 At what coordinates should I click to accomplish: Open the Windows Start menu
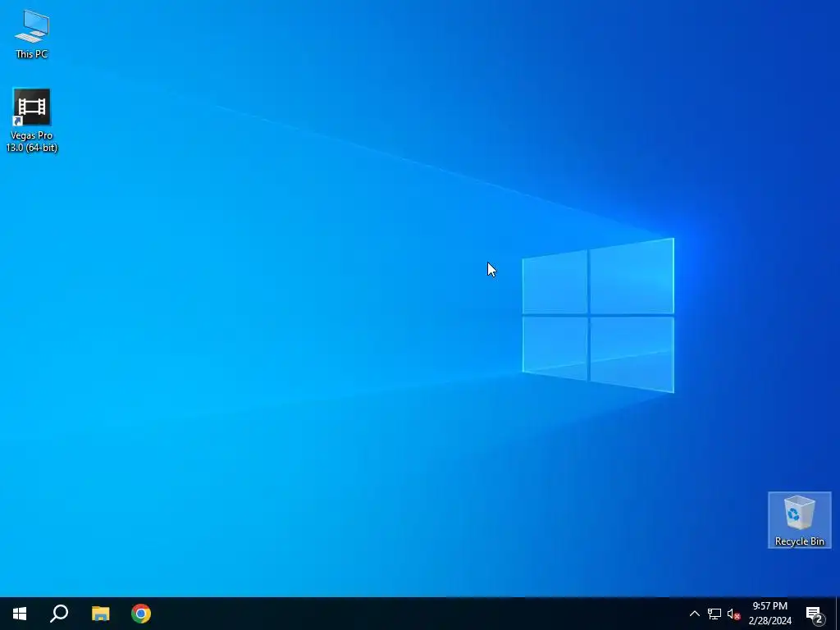click(x=20, y=614)
